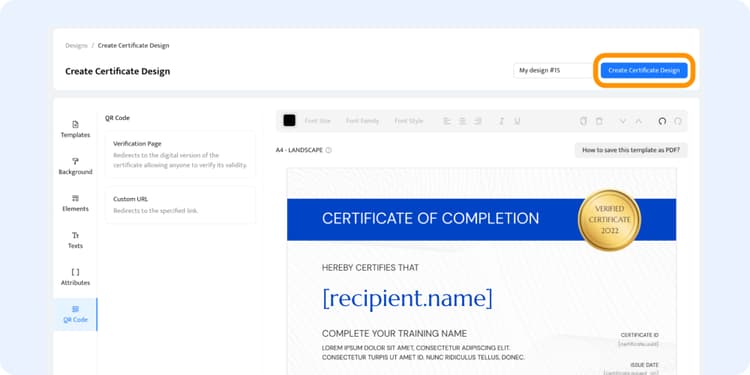Image resolution: width=750 pixels, height=375 pixels.
Task: Align text right in toolbar
Action: pyautogui.click(x=477, y=121)
